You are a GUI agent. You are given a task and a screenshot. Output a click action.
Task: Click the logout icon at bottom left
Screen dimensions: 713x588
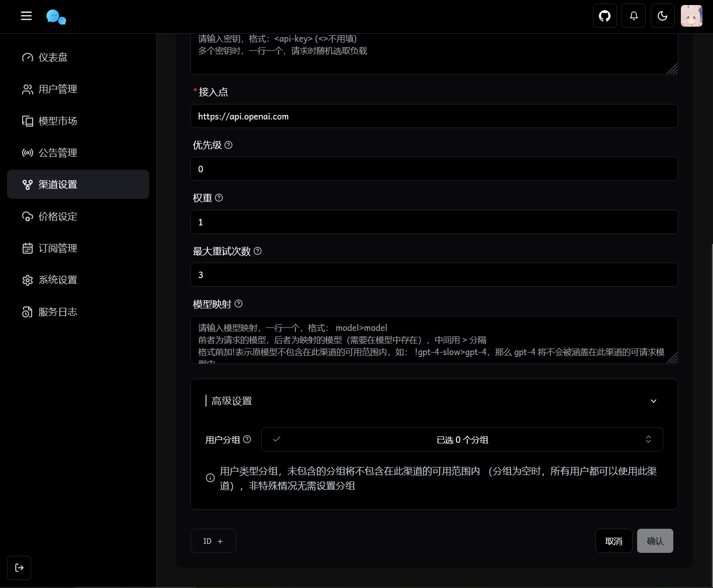pyautogui.click(x=19, y=567)
